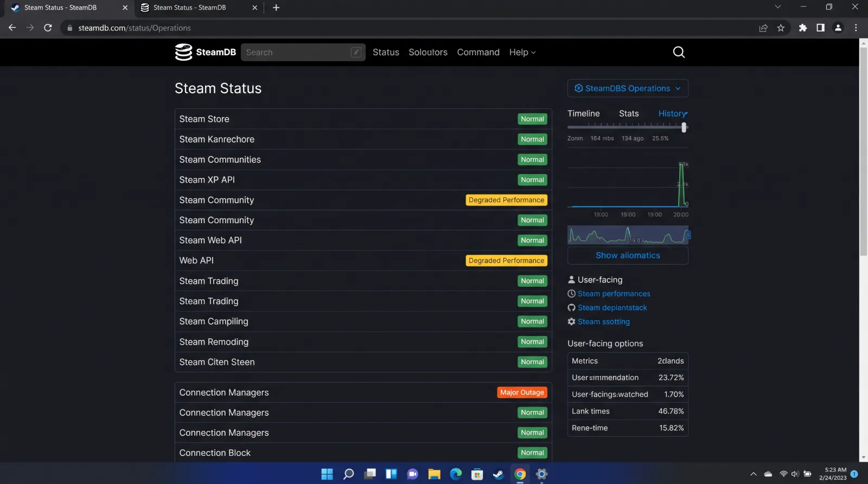The width and height of the screenshot is (868, 484).
Task: Click the Show aliomatics button
Action: (x=628, y=255)
